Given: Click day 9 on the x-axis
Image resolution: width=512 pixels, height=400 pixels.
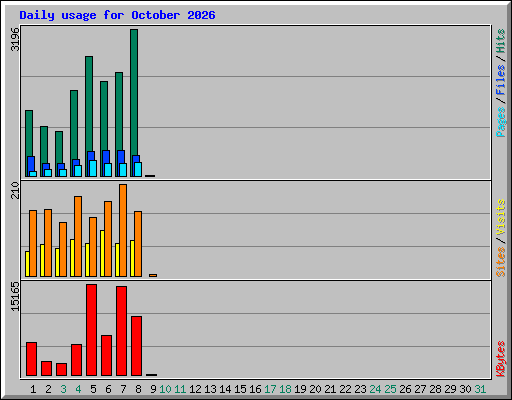Looking at the screenshot, I should tap(153, 389).
